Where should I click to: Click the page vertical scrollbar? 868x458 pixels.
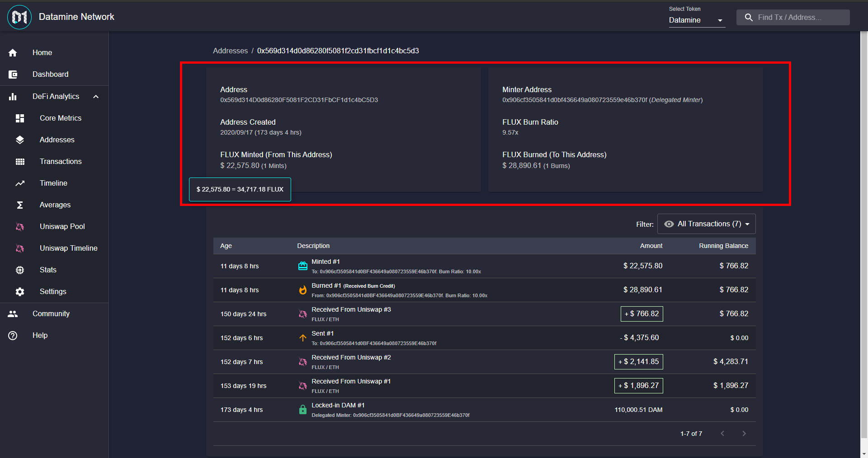point(864,235)
